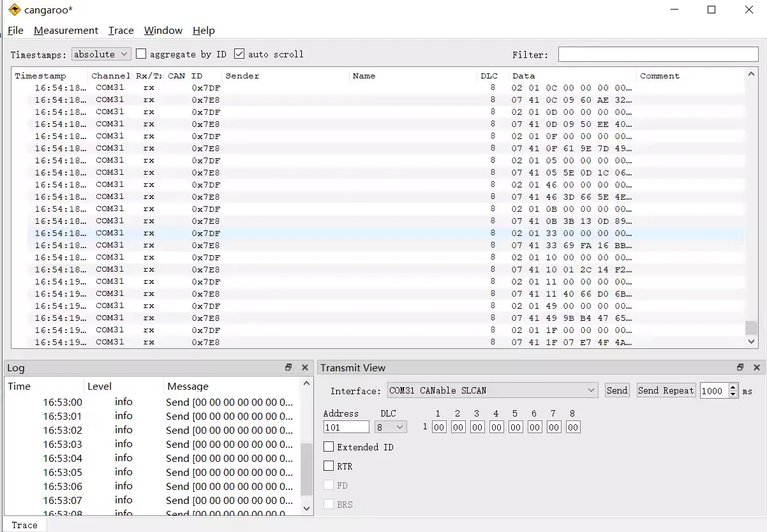Open the Measurement menu
This screenshot has height=532, width=767.
[x=66, y=31]
